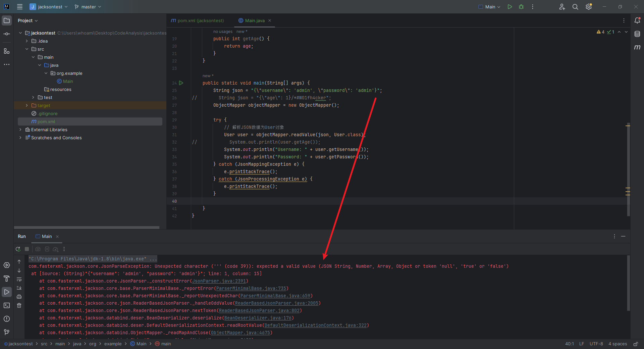Open Run panel options menu
This screenshot has width=644, height=349.
(x=614, y=236)
